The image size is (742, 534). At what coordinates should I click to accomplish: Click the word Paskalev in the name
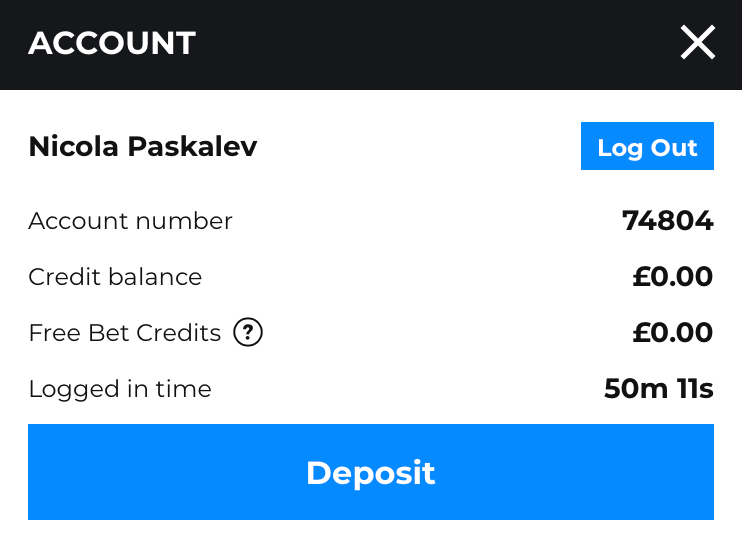pyautogui.click(x=192, y=146)
